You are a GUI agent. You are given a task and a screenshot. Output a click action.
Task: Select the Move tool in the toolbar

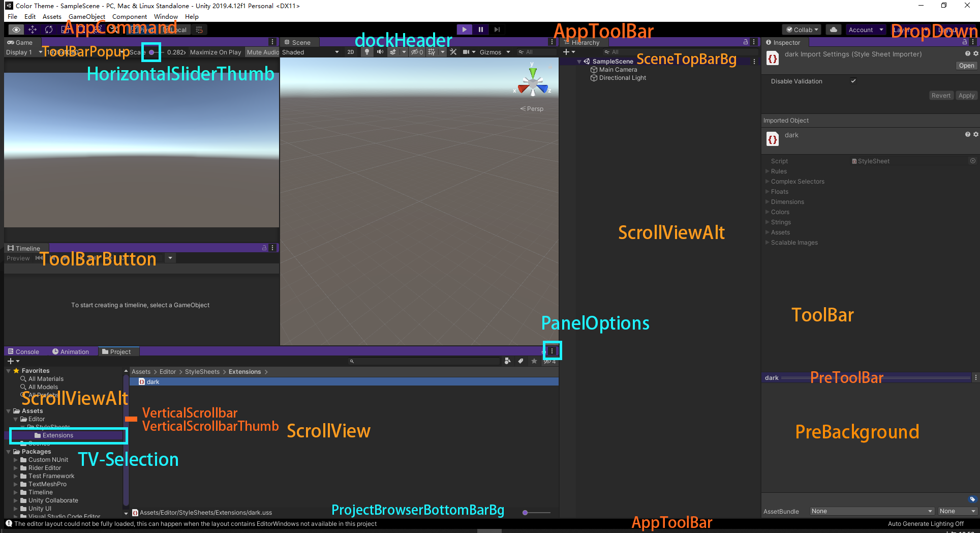click(33, 29)
